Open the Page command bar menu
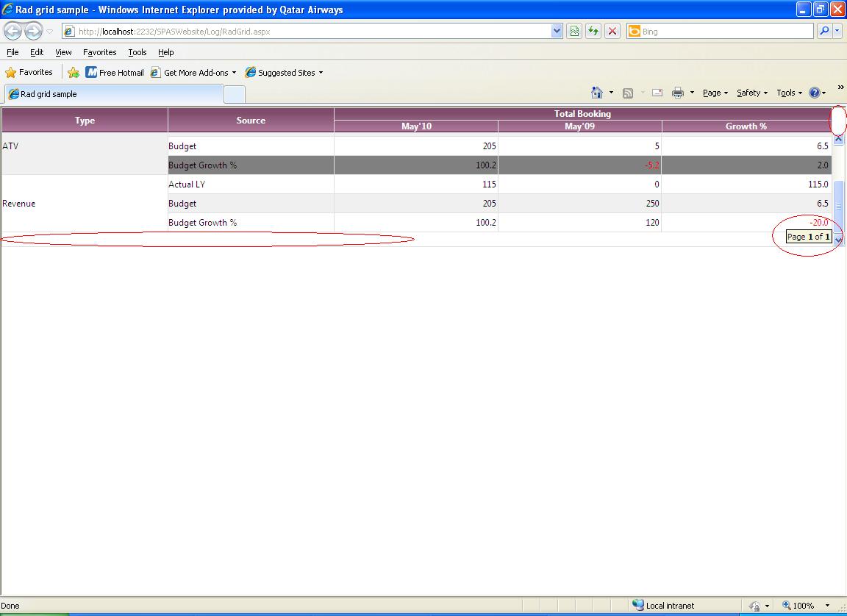847x616 pixels. [x=715, y=93]
